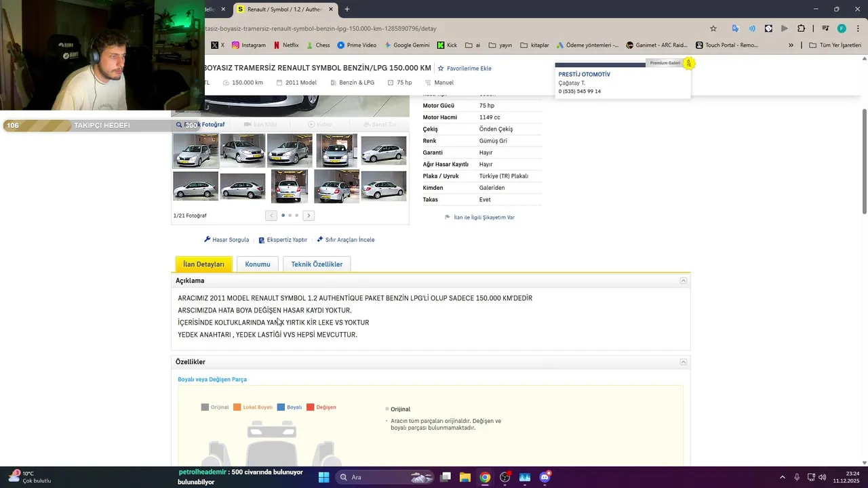Screen dimensions: 868x488
Task: Bookmark this page with the star icon
Action: 713,28
